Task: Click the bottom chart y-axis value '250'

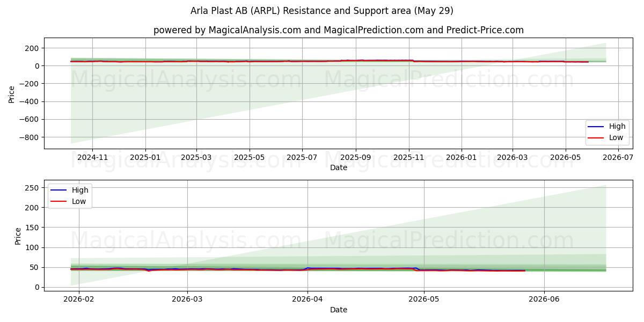Action: pyautogui.click(x=32, y=188)
